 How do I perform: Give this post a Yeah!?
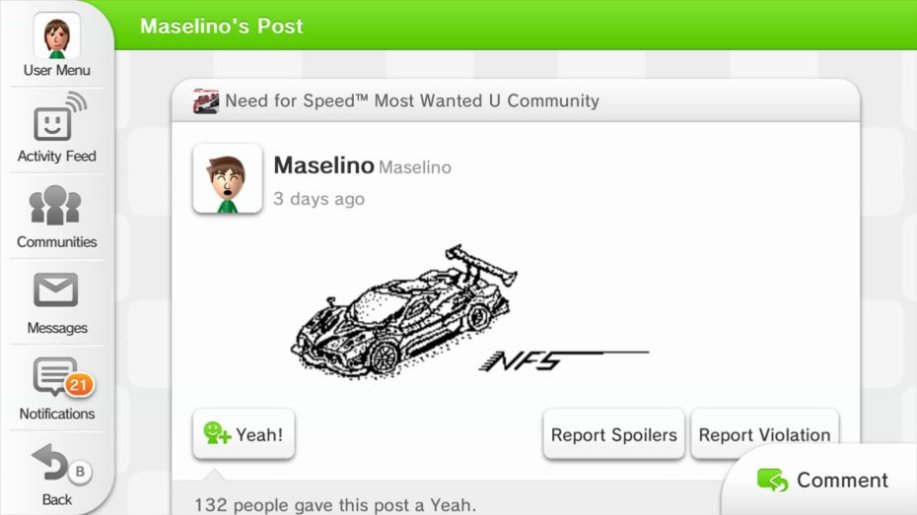coord(244,434)
